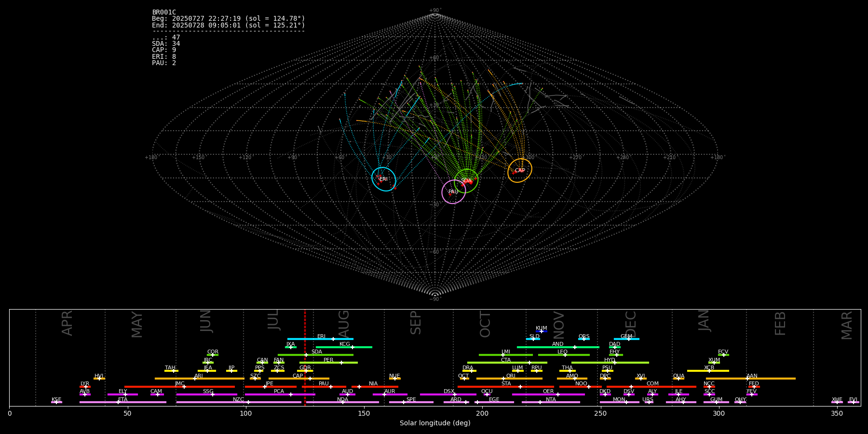Click the ORI shower bar in timeline
The height and width of the screenshot is (434, 868).
pyautogui.click(x=509, y=379)
